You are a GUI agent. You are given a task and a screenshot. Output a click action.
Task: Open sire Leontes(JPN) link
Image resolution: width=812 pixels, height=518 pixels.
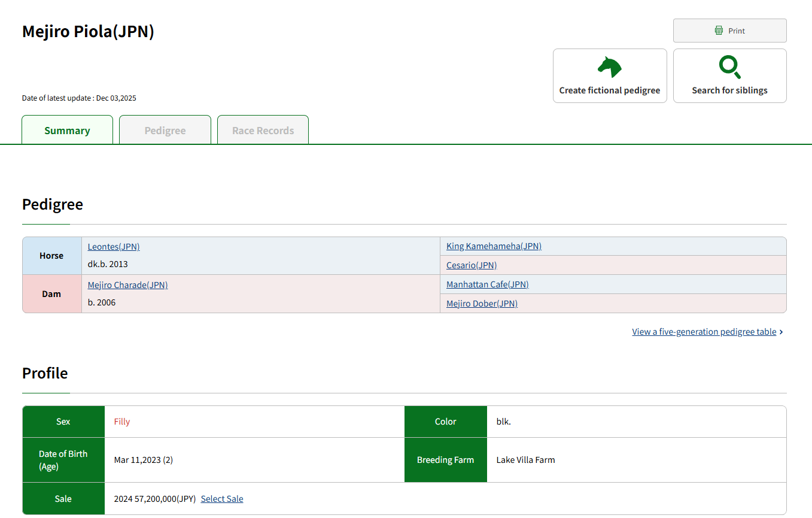point(114,247)
